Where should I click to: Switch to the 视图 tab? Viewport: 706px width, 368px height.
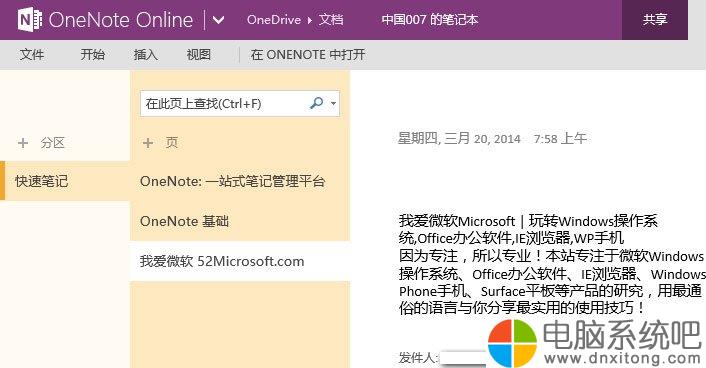199,55
